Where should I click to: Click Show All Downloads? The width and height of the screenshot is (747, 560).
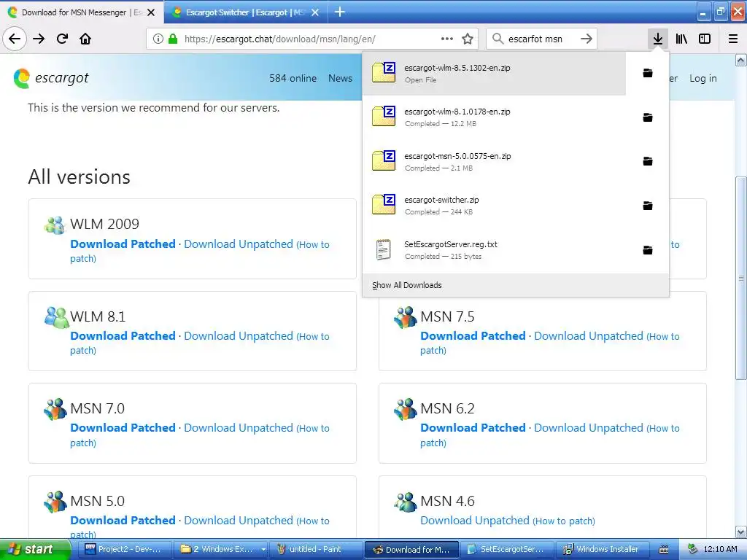point(407,285)
